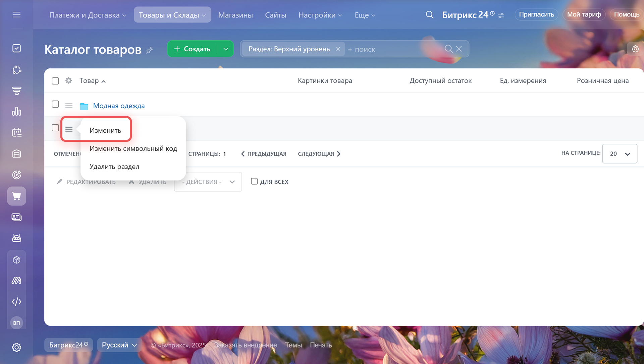Viewport: 644px width, 364px height.
Task: Open the analytics bar chart sidebar icon
Action: pos(16,112)
